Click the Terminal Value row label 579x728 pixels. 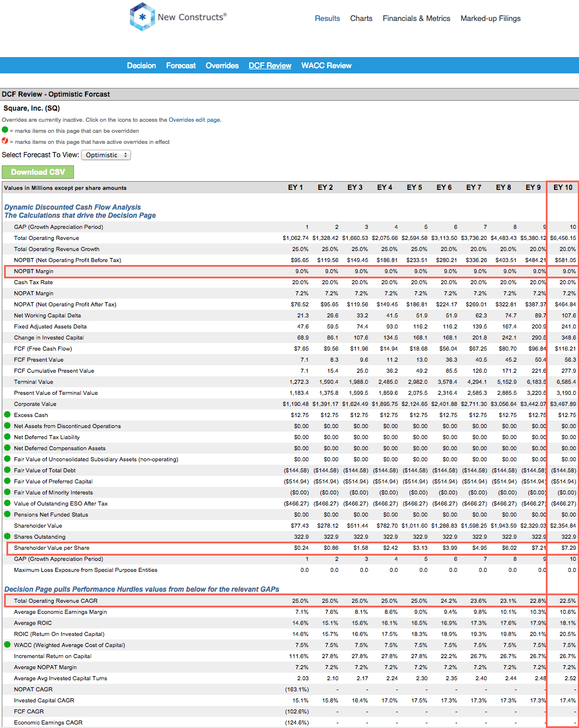pyautogui.click(x=34, y=381)
